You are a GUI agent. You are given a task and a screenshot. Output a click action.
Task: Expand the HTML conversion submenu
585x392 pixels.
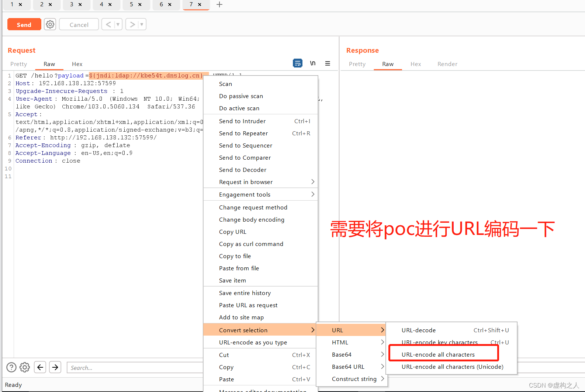352,343
